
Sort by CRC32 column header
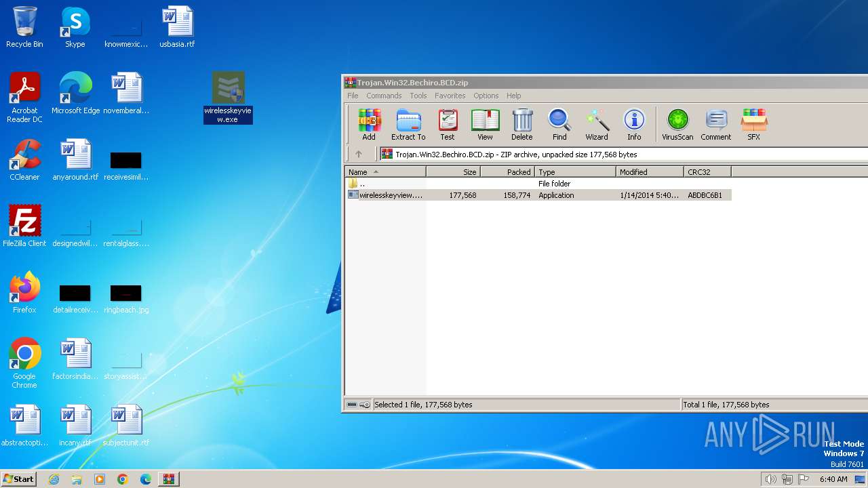[x=707, y=172]
